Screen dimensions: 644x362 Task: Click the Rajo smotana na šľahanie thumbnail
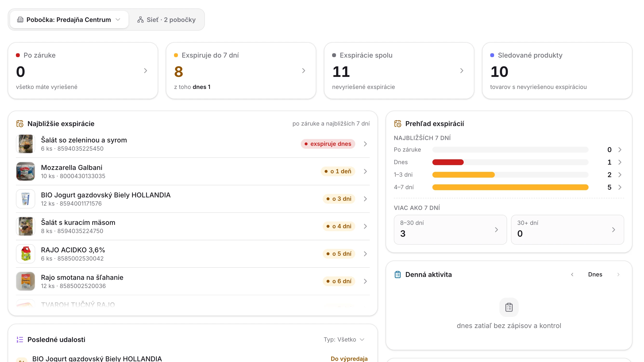pos(26,281)
